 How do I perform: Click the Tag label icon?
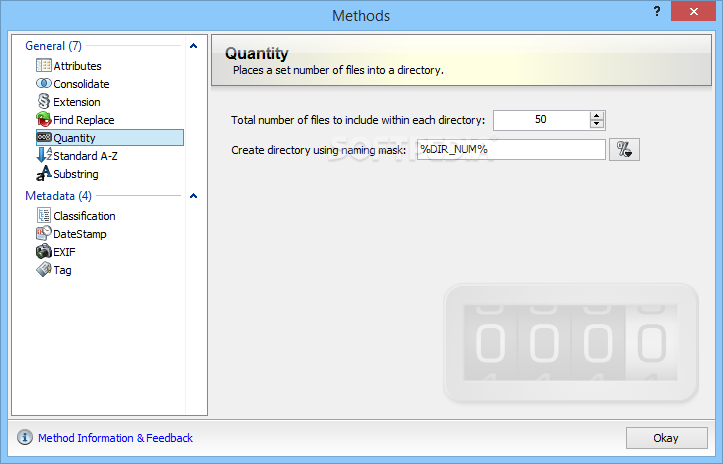[x=44, y=269]
